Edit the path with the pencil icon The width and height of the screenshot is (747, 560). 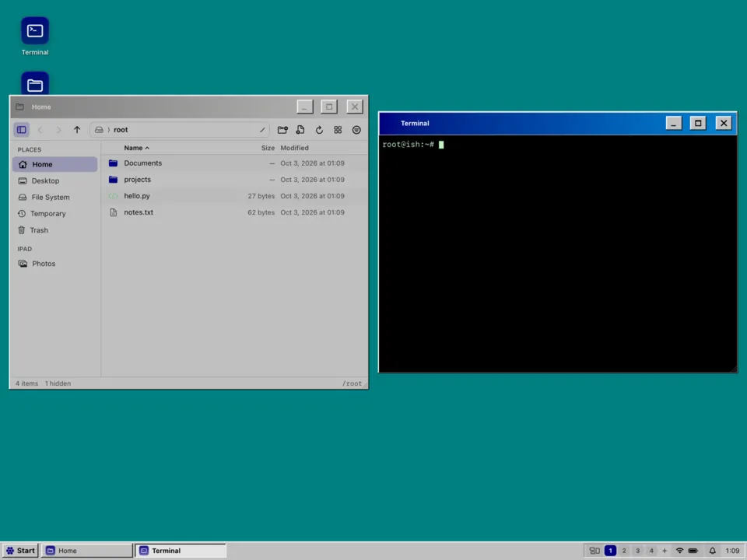point(262,130)
